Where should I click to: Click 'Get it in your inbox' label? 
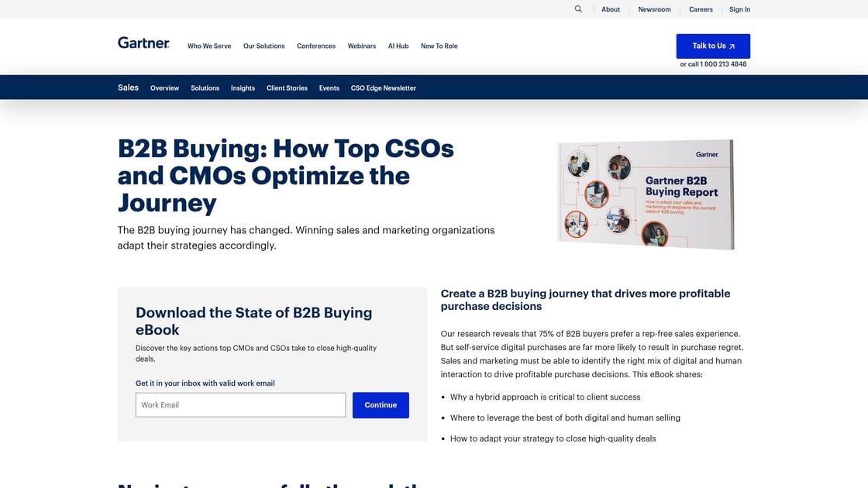(x=205, y=383)
